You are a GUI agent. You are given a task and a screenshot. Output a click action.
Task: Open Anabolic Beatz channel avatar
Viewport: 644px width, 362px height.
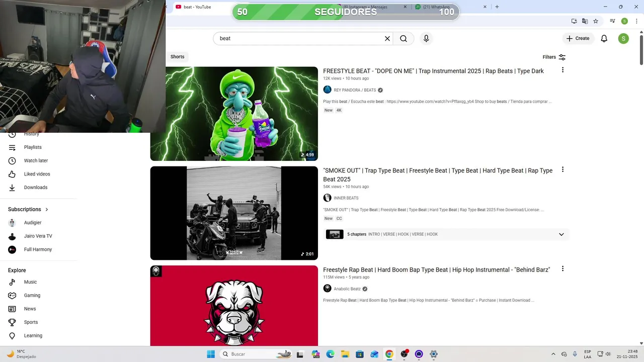click(x=328, y=289)
